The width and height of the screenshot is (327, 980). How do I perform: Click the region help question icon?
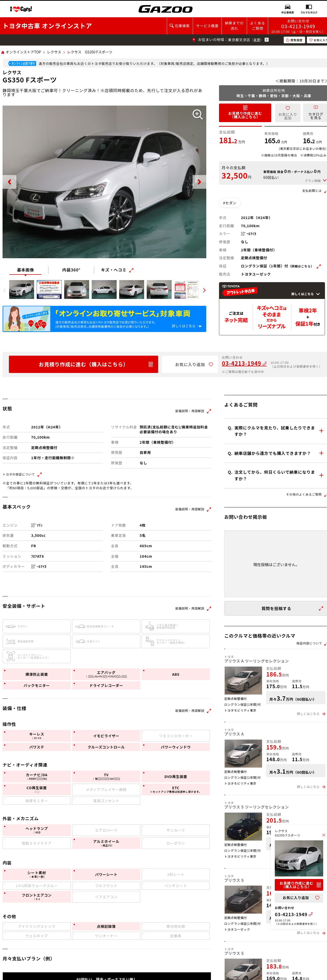point(266,40)
